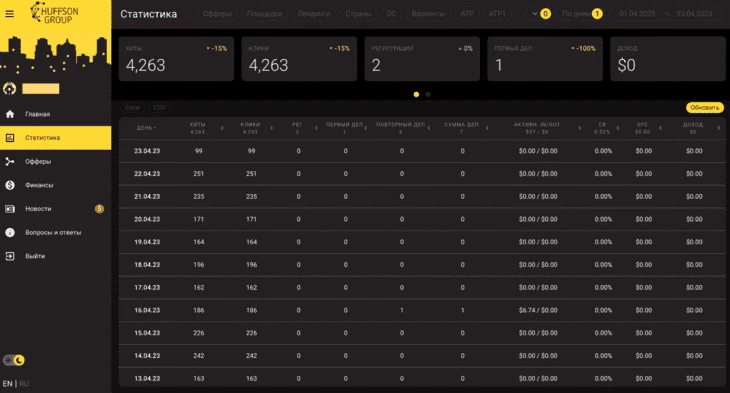Image resolution: width=730 pixels, height=393 pixels.
Task: Select second carousel dot
Action: point(428,95)
